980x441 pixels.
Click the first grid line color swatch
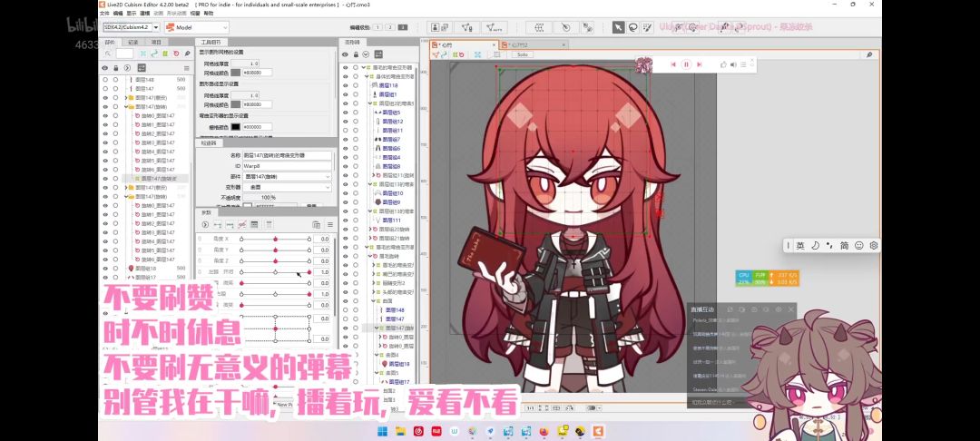(235, 73)
